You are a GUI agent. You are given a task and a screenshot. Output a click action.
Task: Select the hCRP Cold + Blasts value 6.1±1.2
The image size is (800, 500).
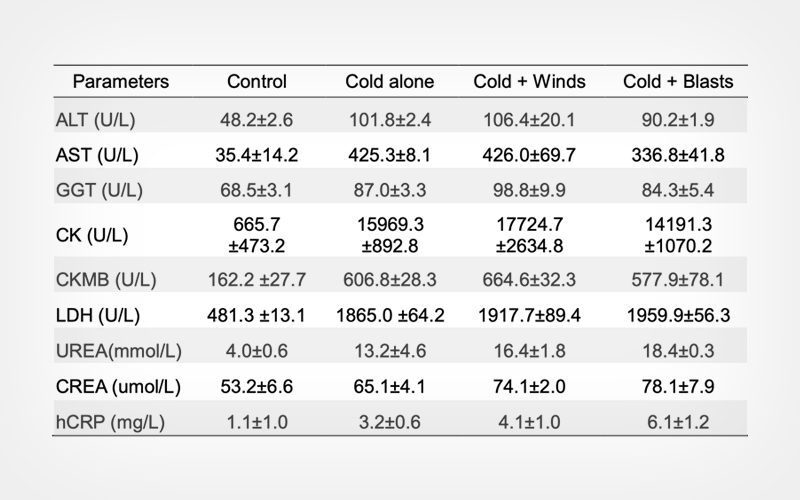pos(678,421)
